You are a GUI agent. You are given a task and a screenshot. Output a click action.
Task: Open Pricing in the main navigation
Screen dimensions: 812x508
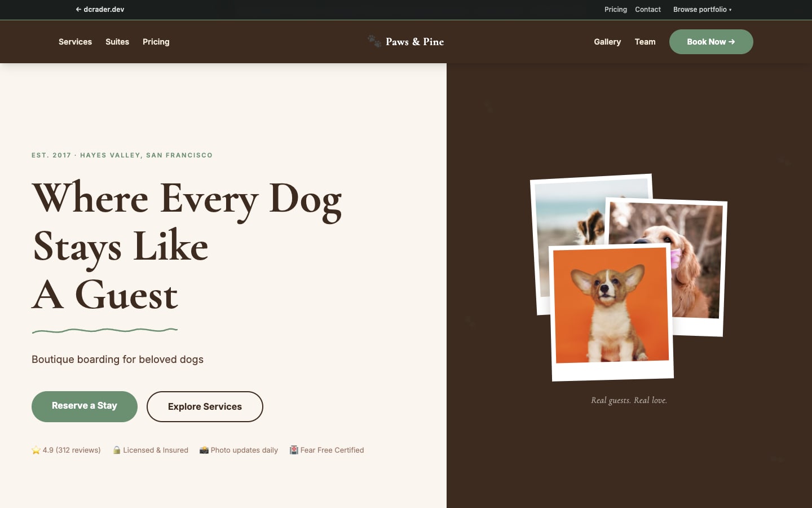156,42
